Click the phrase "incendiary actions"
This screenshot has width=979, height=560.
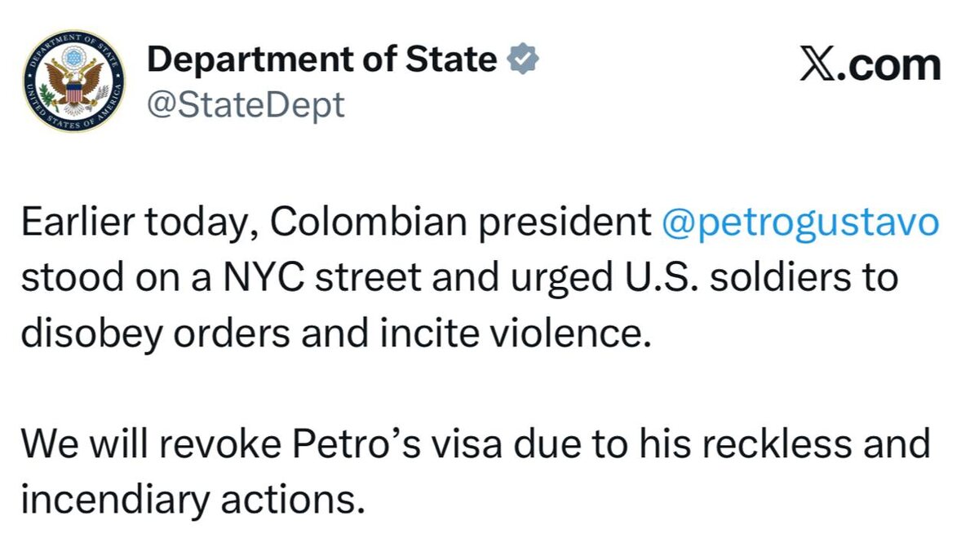(x=190, y=499)
